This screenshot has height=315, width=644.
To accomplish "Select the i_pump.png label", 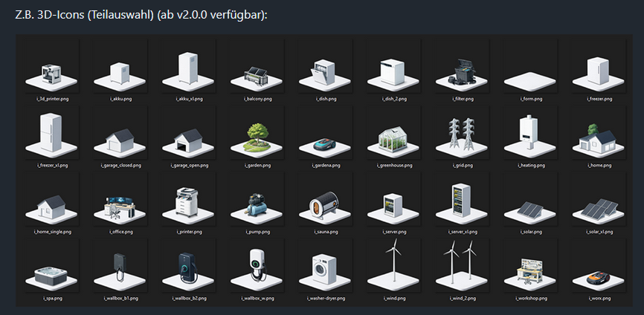I will pyautogui.click(x=258, y=232).
